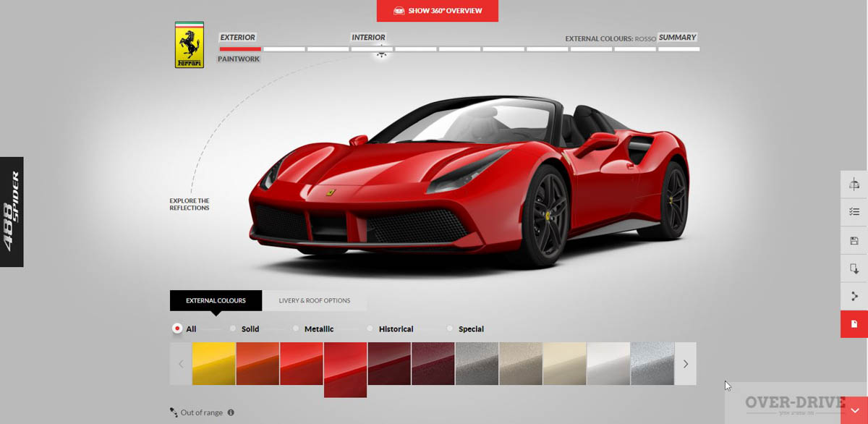Select the Solid colour filter
868x424 pixels.
click(233, 328)
